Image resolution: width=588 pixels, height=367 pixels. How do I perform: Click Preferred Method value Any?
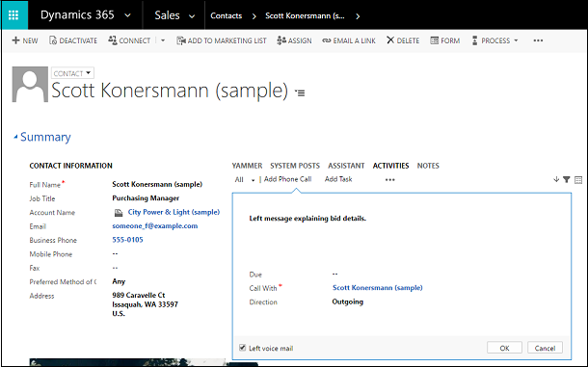click(119, 281)
